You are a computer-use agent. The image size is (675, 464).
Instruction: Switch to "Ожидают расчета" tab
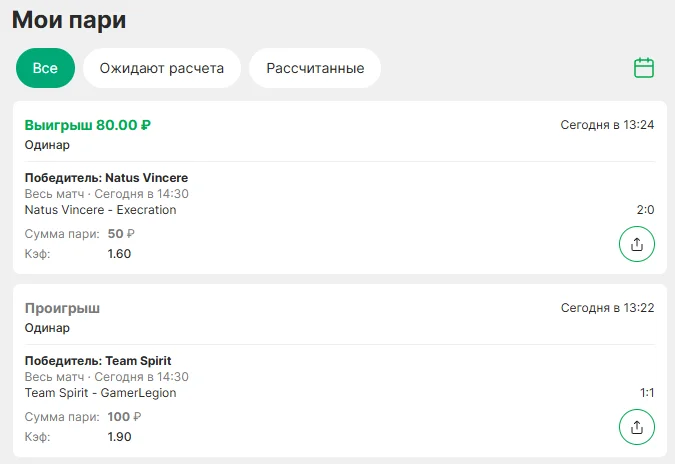coord(161,68)
